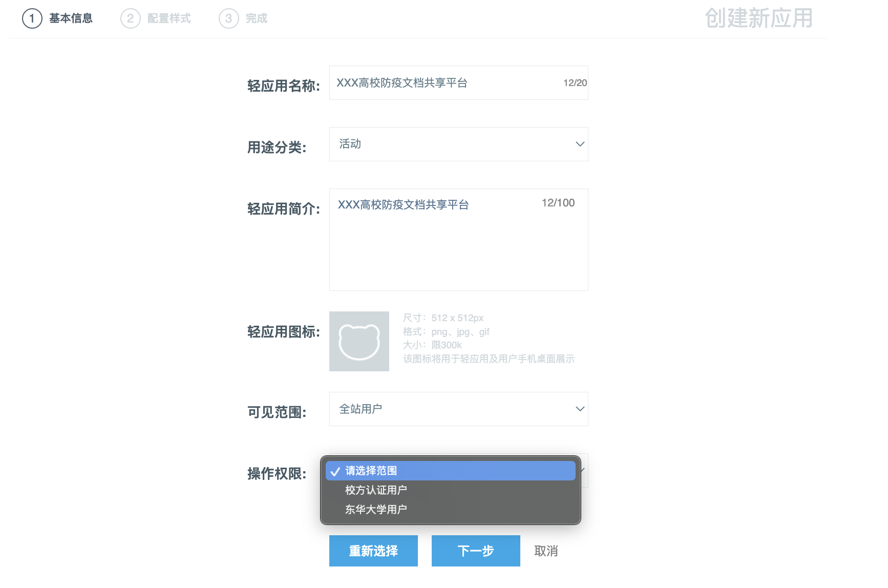Click step 2 circle for 配置样式
888x588 pixels.
pyautogui.click(x=130, y=18)
